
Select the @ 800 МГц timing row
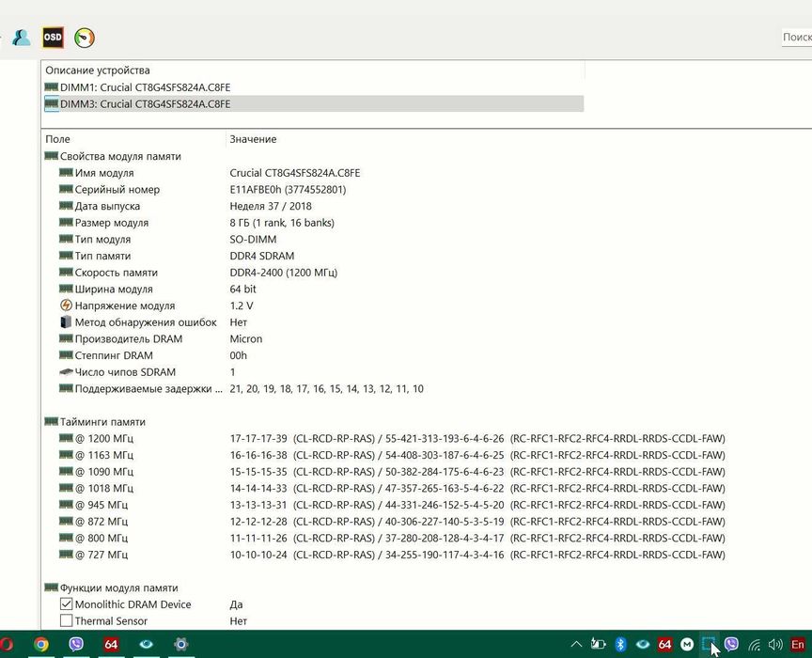pyautogui.click(x=392, y=538)
